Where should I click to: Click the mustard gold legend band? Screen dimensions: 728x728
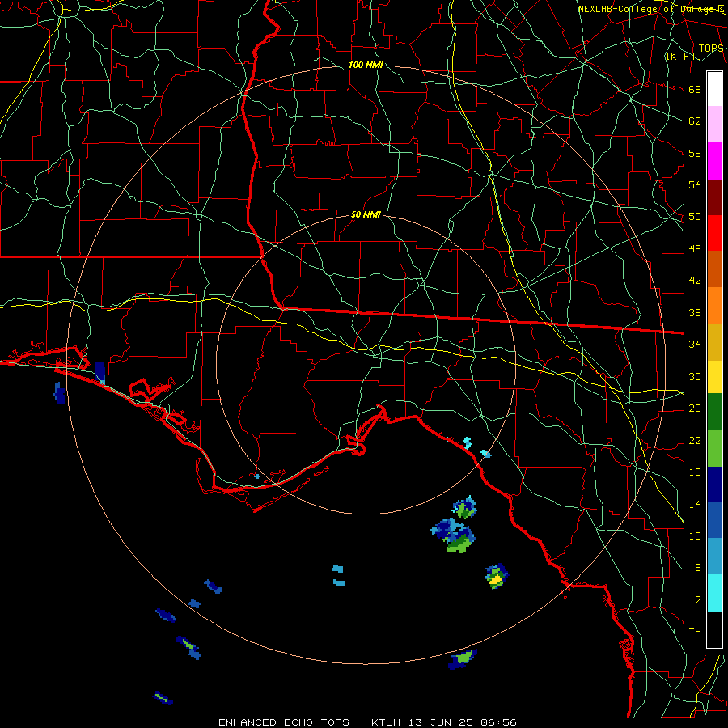click(714, 342)
